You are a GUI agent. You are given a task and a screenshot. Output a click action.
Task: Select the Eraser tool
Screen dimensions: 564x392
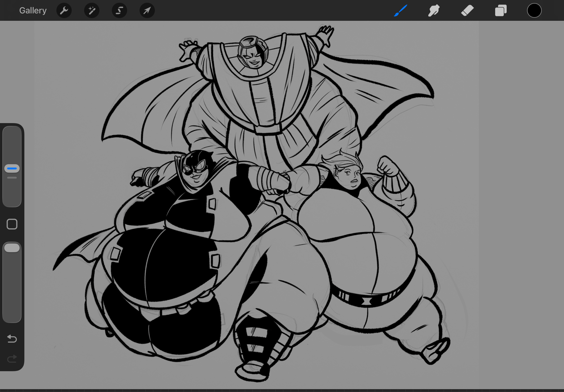467,11
